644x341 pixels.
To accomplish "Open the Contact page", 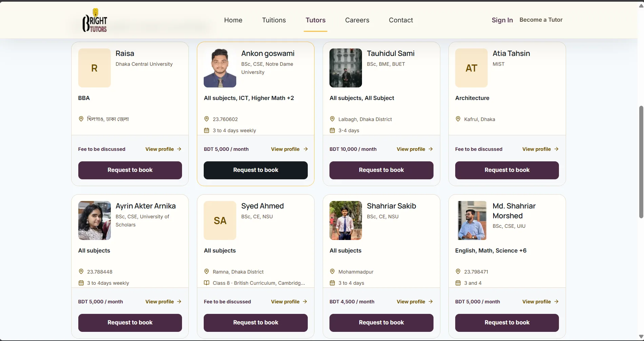I will click(401, 20).
